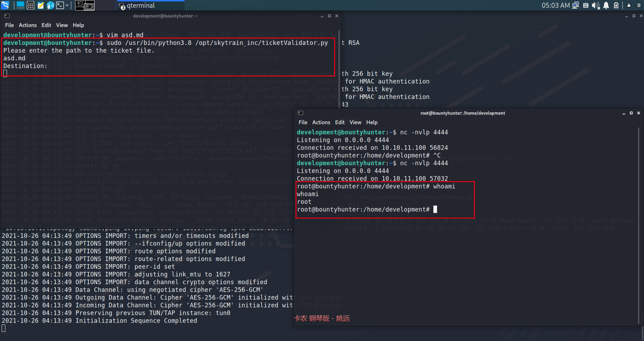Open Edit menu in development@bountyhunter window
Viewport: 644px width, 341px height.
click(46, 25)
